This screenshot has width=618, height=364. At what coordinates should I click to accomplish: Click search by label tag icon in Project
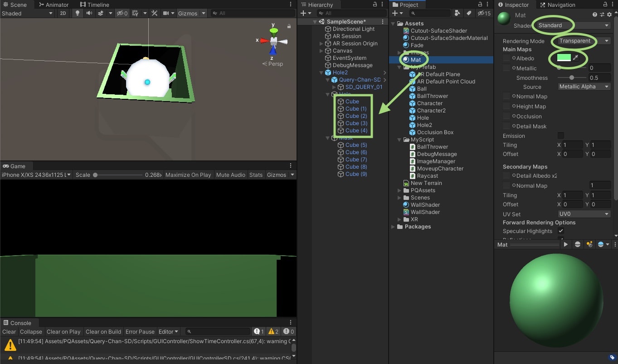[469, 13]
